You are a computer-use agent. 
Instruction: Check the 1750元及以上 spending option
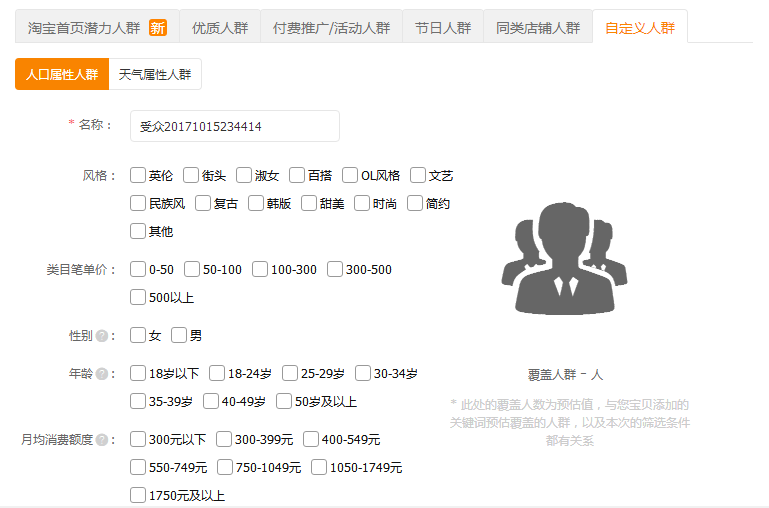click(139, 496)
